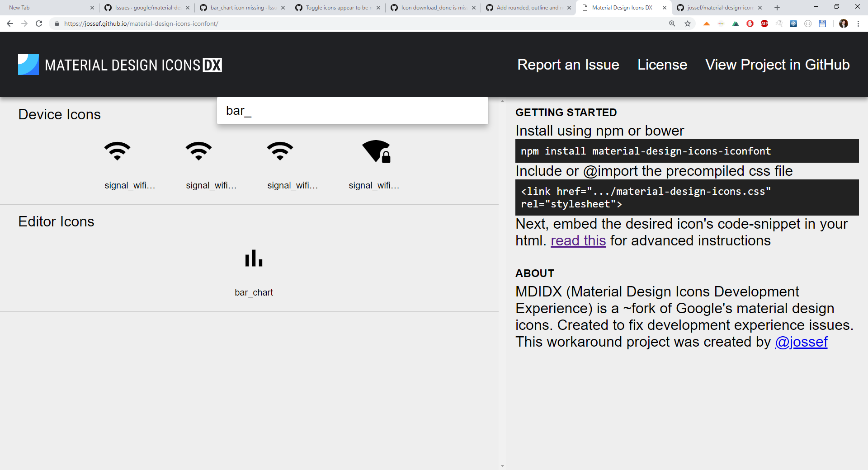The width and height of the screenshot is (868, 470).
Task: Follow the "read this" link
Action: [578, 240]
